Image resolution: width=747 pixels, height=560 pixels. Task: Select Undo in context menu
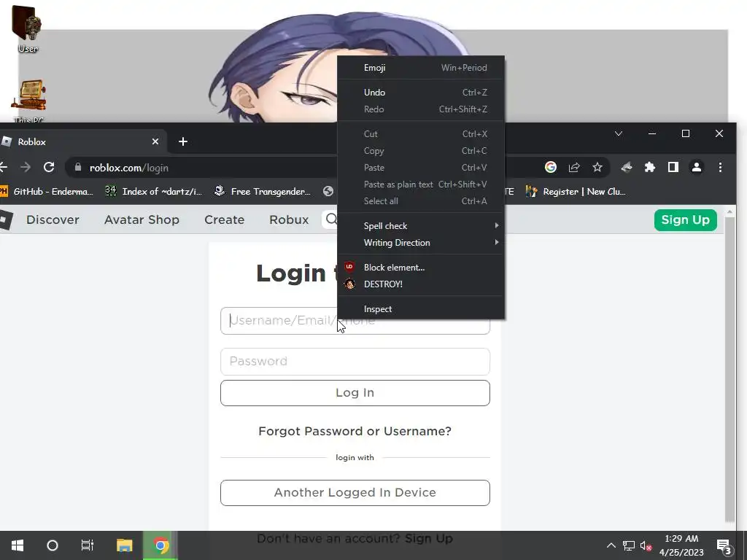[x=421, y=93]
